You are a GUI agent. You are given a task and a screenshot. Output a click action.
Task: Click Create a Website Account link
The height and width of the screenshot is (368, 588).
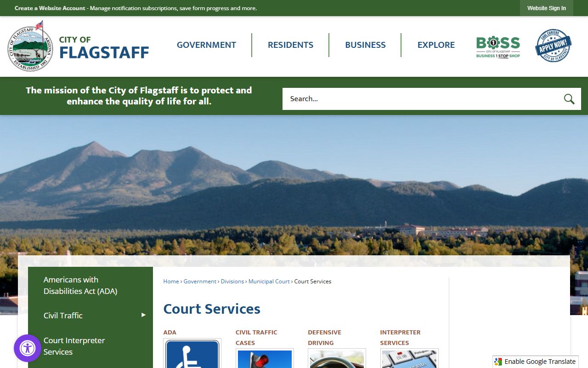(x=50, y=8)
